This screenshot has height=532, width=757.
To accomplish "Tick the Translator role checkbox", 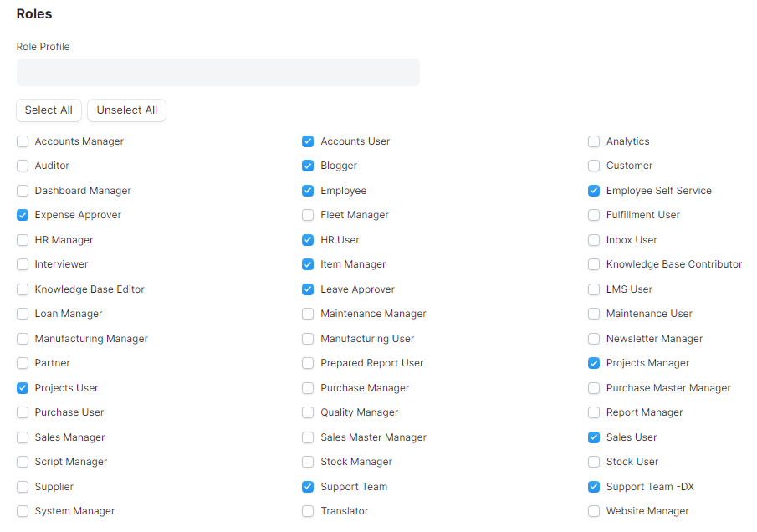I will pos(308,511).
